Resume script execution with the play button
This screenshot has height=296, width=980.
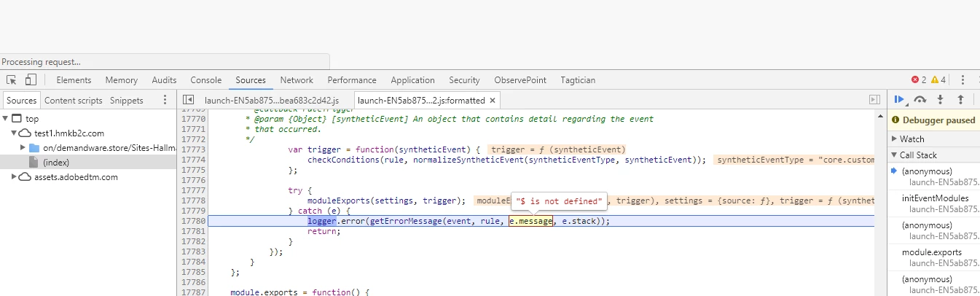(x=900, y=100)
